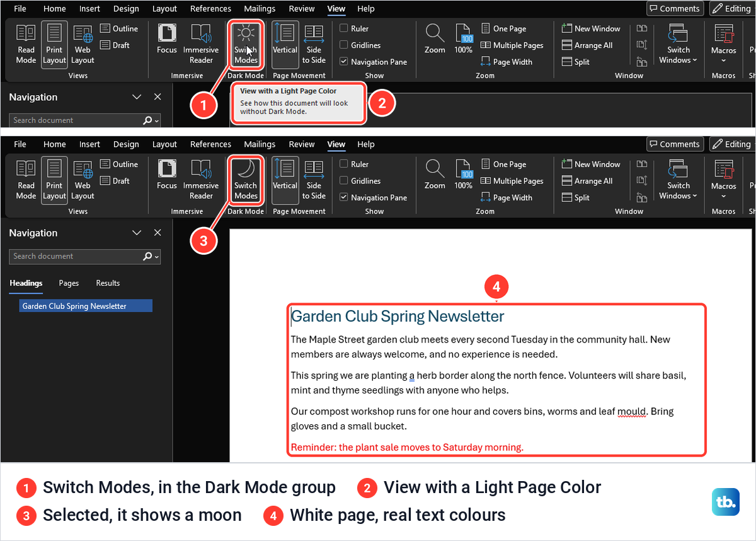Image resolution: width=756 pixels, height=541 pixels.
Task: Click Split in the top window ribbon
Action: click(x=576, y=62)
